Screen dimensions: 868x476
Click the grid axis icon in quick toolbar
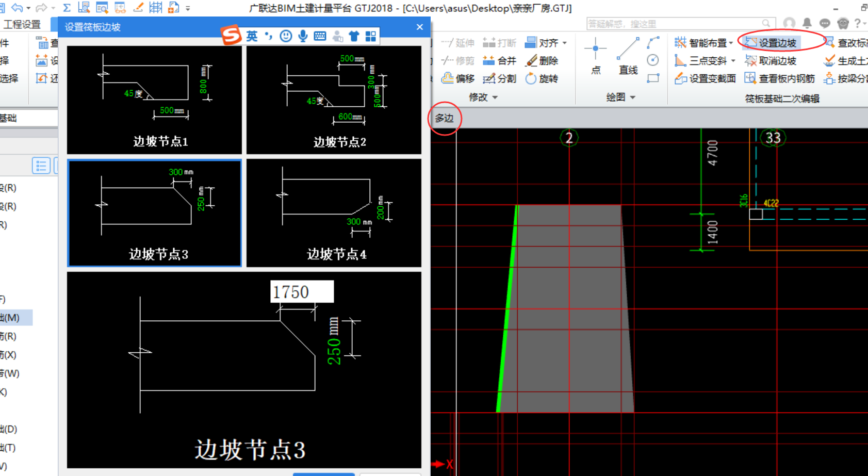[x=155, y=8]
